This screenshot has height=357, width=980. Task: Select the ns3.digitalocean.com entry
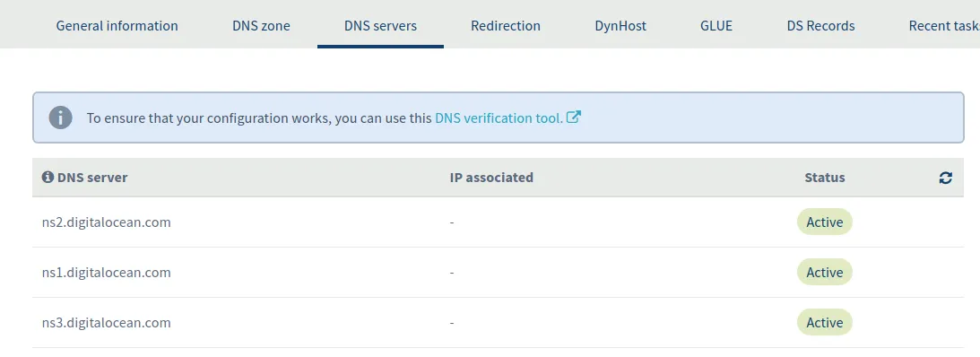point(107,323)
